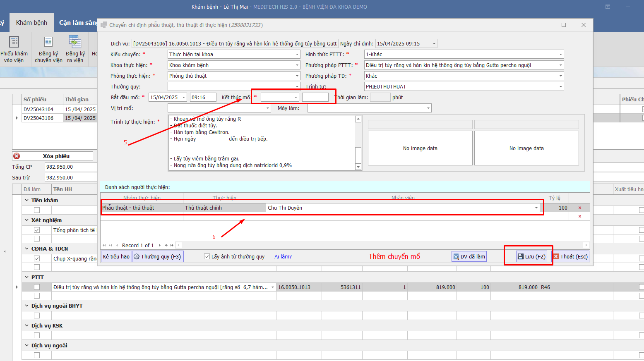
Task: Click the Ai làm? link
Action: click(283, 256)
